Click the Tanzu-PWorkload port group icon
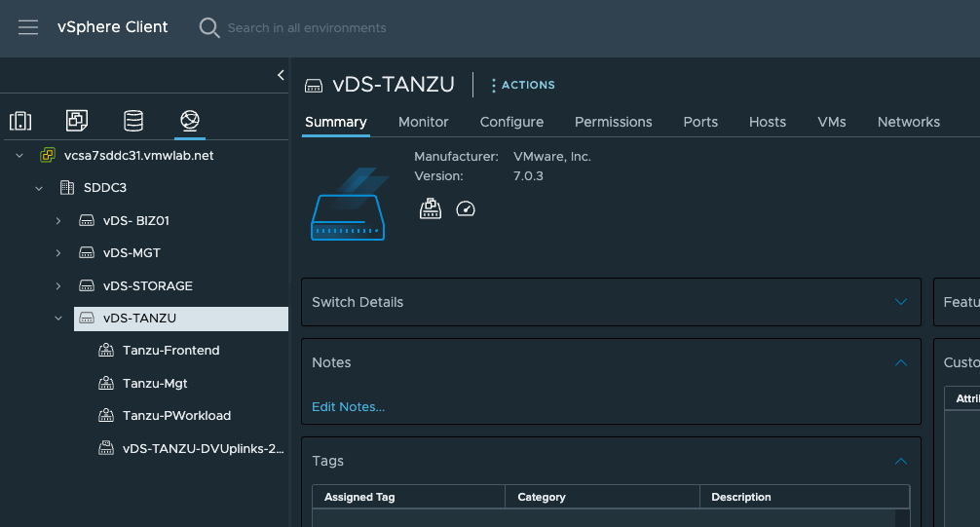 106,415
